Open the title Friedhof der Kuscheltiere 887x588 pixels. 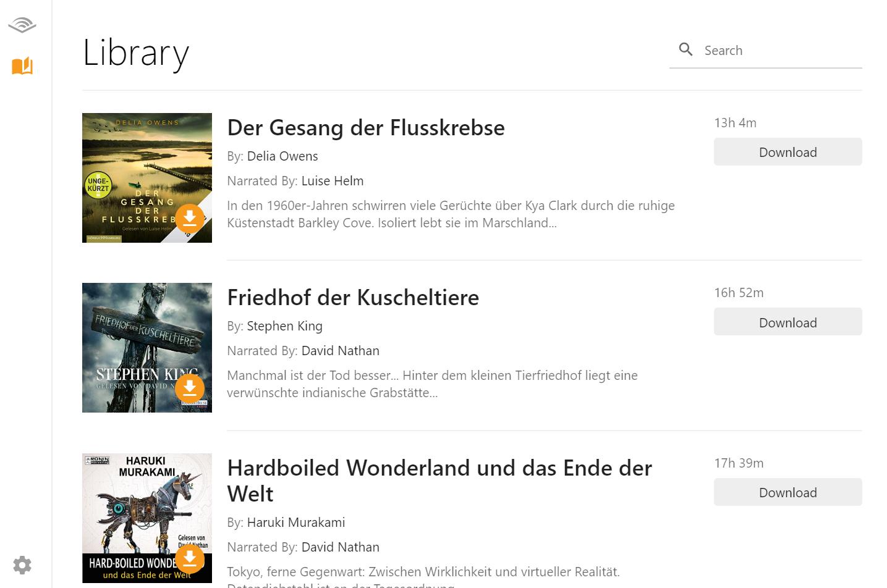pos(353,298)
